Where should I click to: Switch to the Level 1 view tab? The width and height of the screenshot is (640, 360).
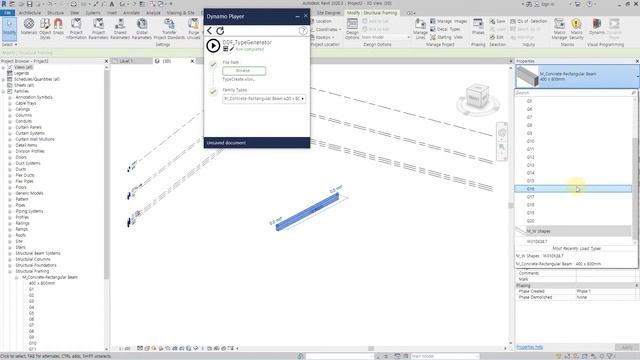[126, 61]
